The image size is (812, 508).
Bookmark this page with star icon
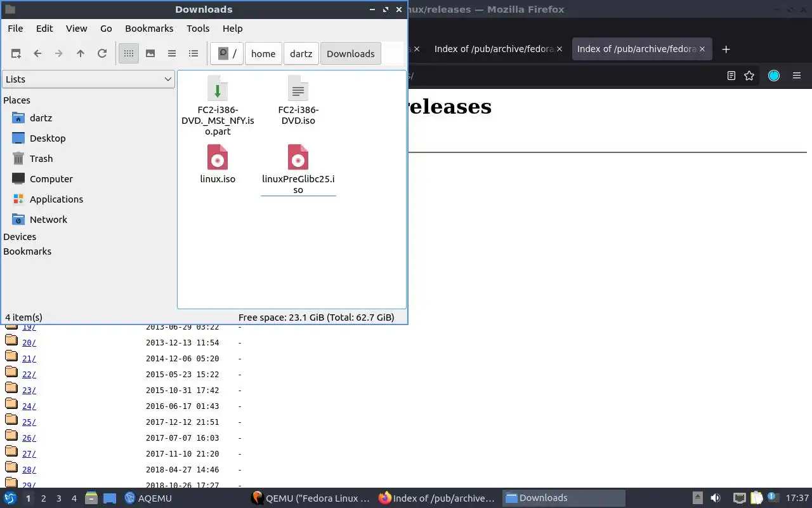pyautogui.click(x=749, y=76)
